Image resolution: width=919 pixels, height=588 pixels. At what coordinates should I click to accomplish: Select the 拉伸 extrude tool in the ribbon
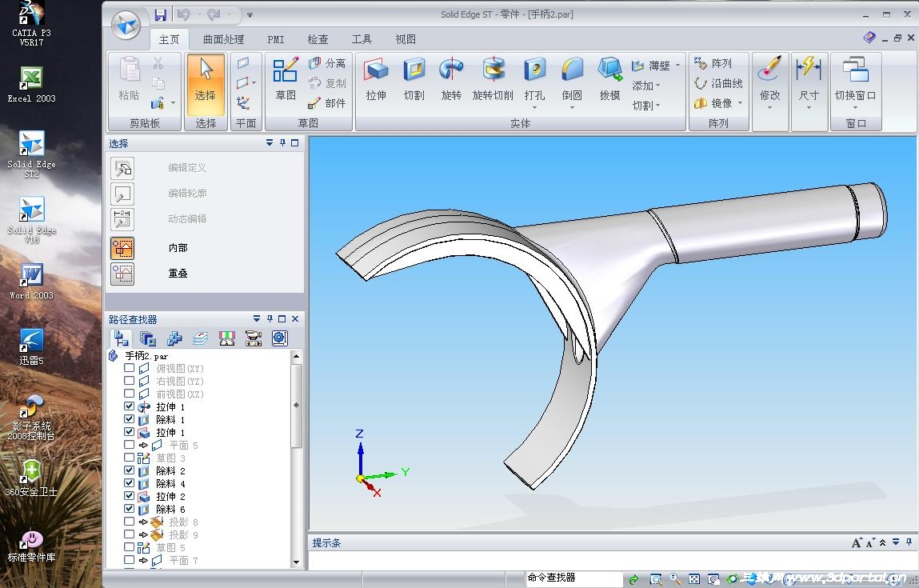(x=376, y=79)
